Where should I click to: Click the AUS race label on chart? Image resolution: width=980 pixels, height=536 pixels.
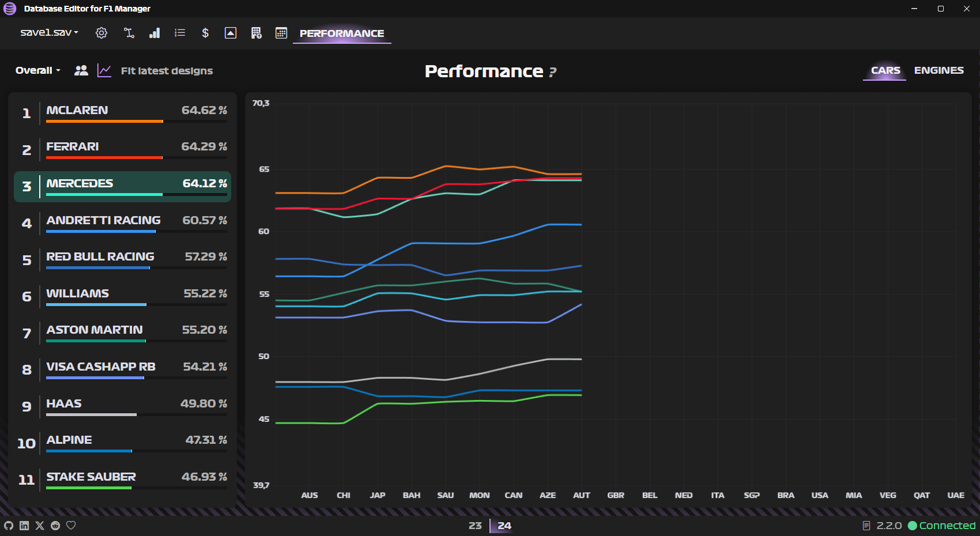[x=310, y=495]
